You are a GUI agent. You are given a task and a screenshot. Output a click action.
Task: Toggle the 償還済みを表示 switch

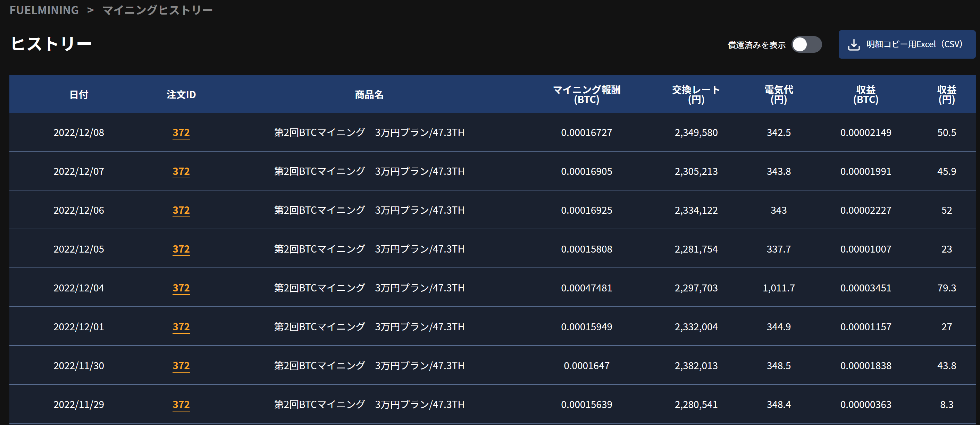(806, 44)
